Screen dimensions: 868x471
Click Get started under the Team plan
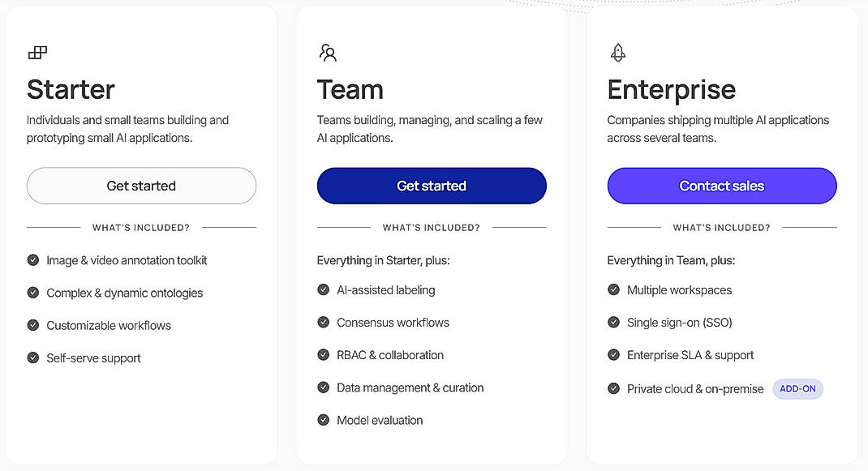click(431, 186)
